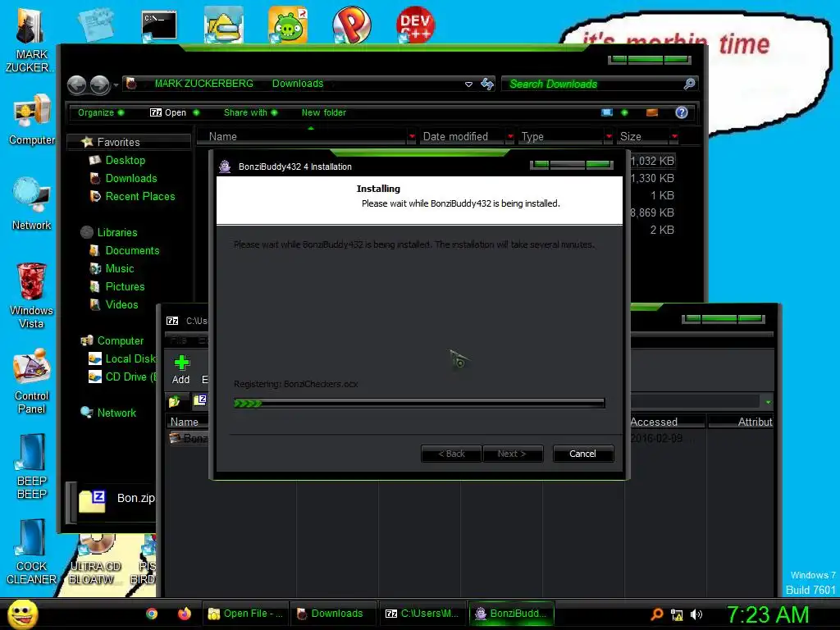Viewport: 840px width, 630px height.
Task: Click Downloads in the address bar breadcrumb
Action: coord(298,84)
